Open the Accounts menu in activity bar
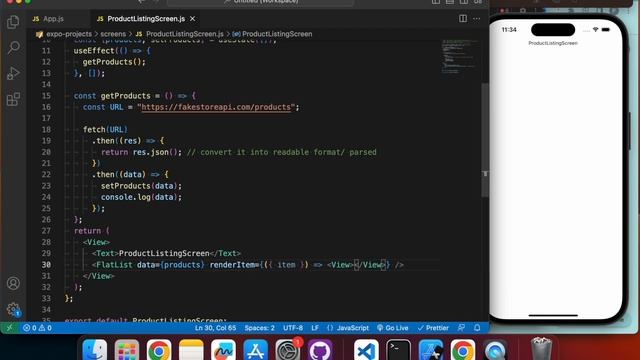 (x=13, y=283)
